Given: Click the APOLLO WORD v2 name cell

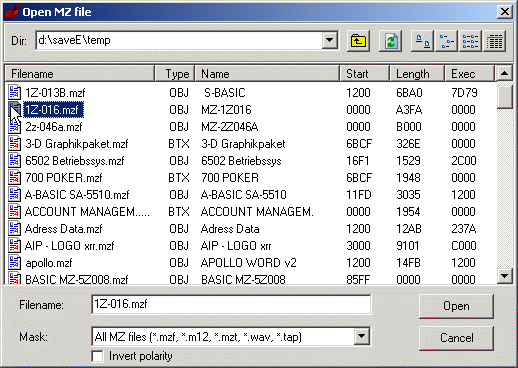Looking at the screenshot, I should pyautogui.click(x=248, y=263).
